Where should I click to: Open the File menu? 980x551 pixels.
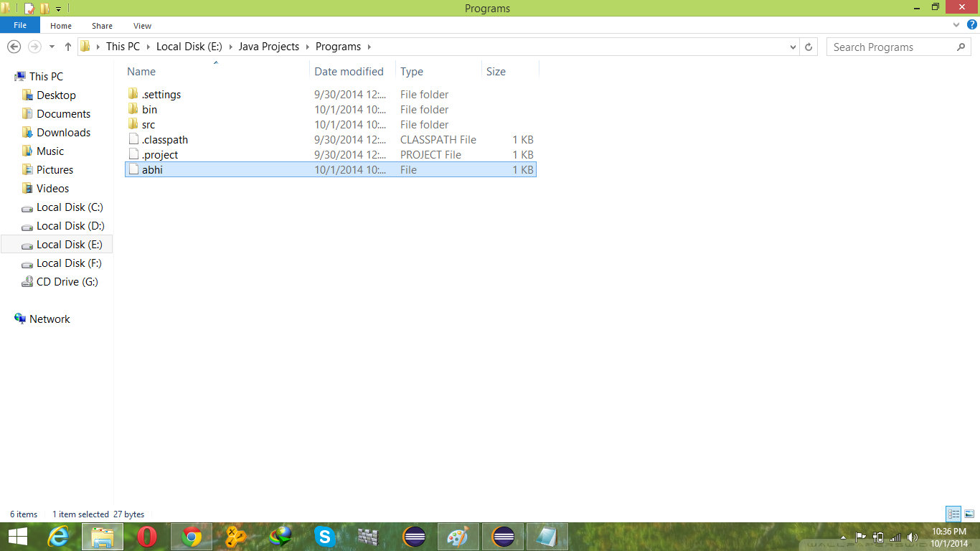(x=20, y=24)
